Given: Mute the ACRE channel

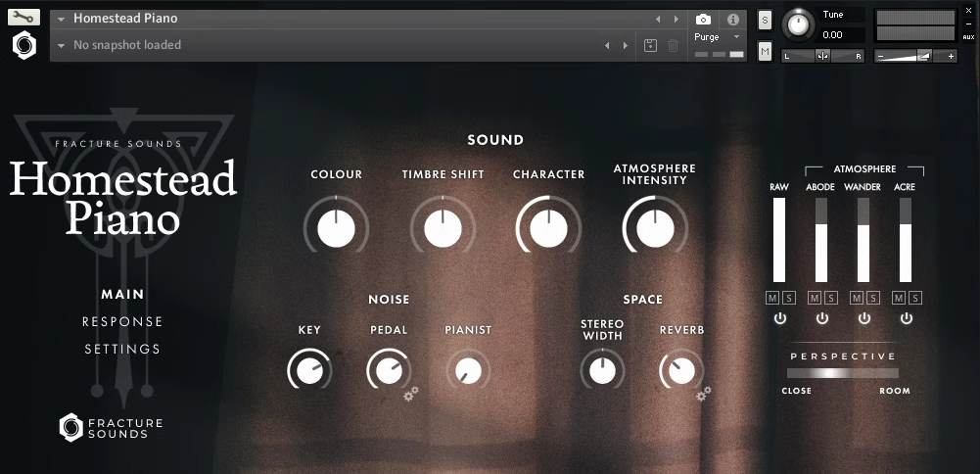Looking at the screenshot, I should click(898, 299).
